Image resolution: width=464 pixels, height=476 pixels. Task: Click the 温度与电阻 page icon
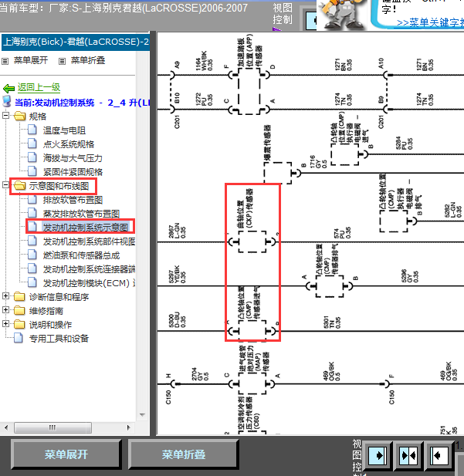point(32,130)
